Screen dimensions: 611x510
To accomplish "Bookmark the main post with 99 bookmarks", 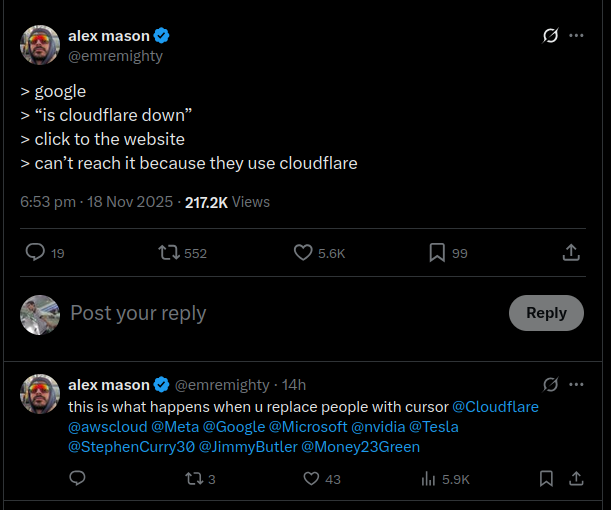I will pos(437,253).
